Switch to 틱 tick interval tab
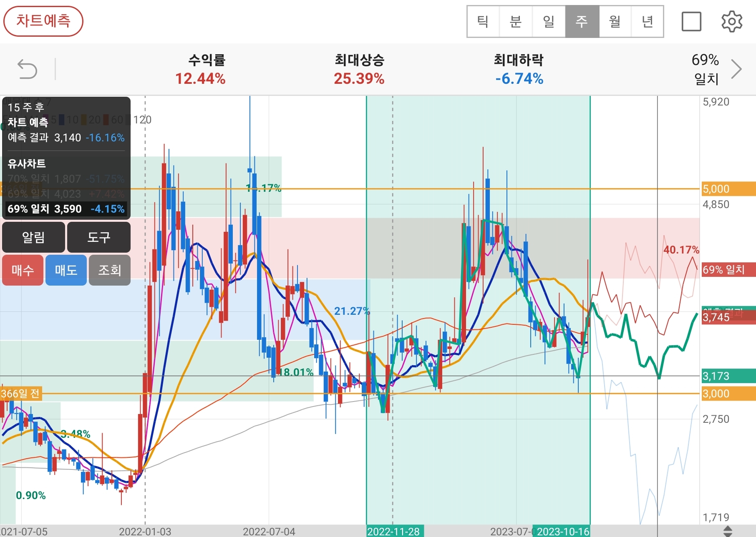Viewport: 756px width, 537px height. [x=483, y=22]
